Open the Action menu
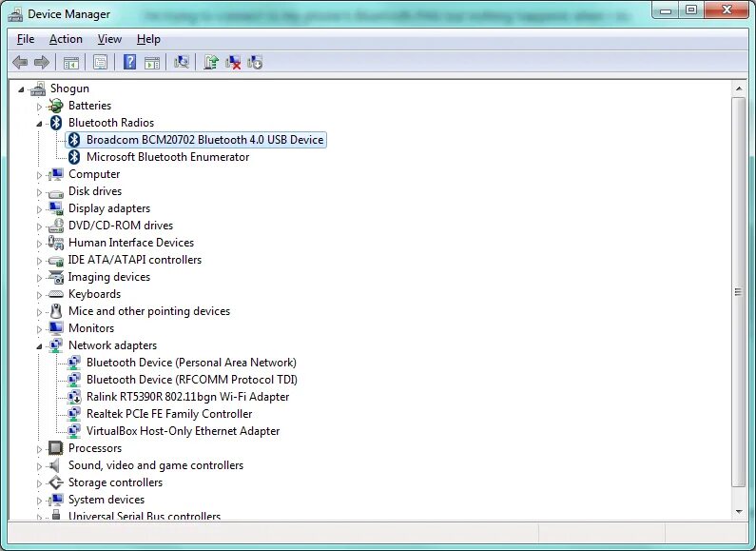 pyautogui.click(x=66, y=39)
